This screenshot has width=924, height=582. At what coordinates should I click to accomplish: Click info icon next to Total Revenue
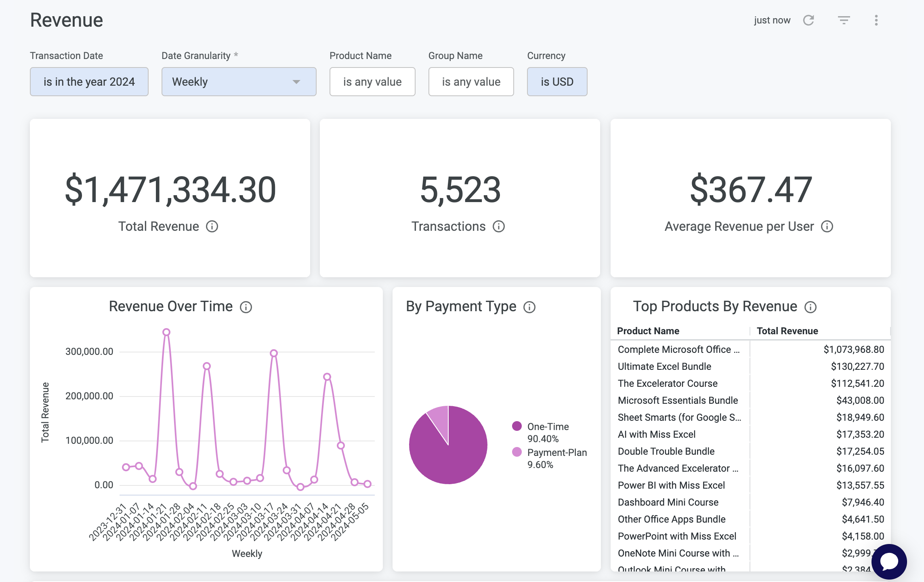point(212,226)
